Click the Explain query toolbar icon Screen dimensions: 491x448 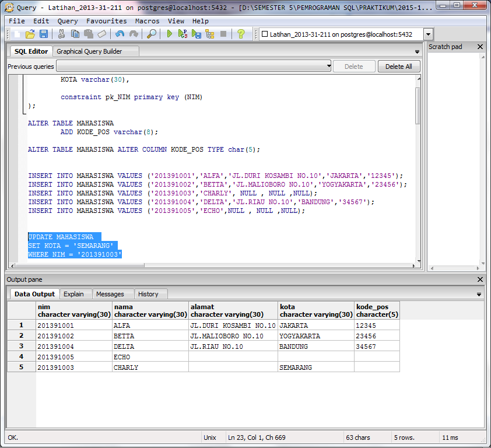tap(209, 33)
